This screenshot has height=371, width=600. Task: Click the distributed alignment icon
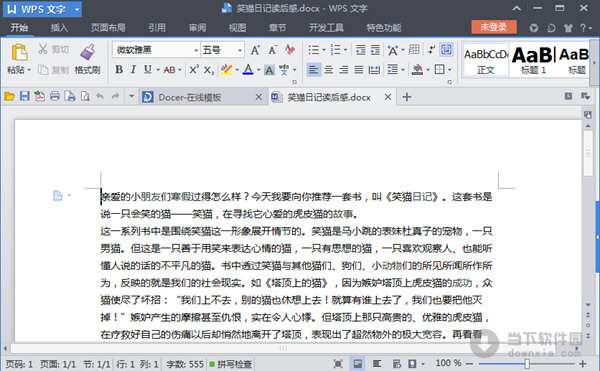(x=374, y=70)
